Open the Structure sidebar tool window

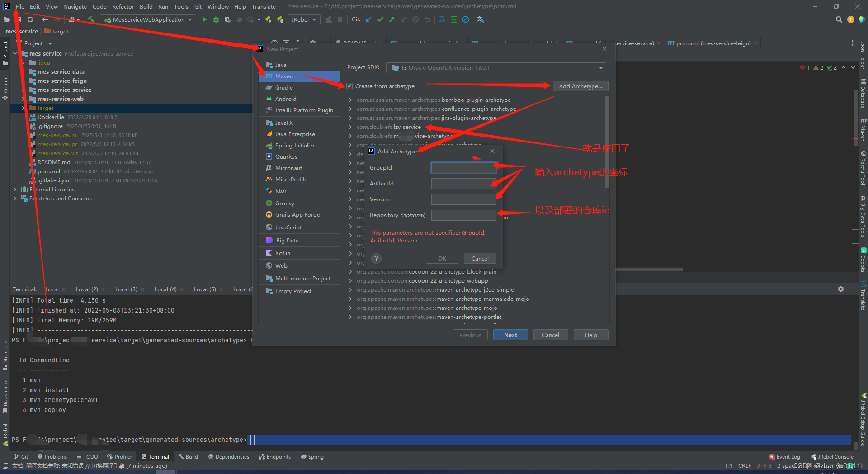(x=5, y=355)
